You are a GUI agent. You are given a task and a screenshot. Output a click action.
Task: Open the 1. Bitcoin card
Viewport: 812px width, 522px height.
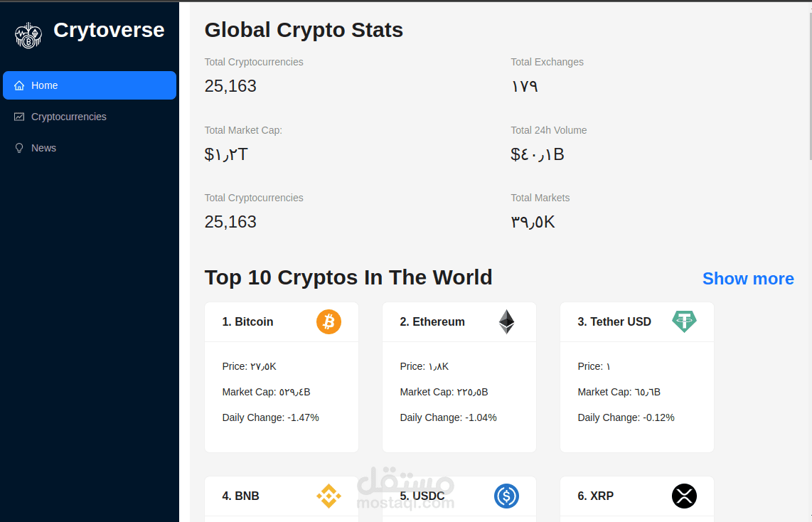[281, 377]
